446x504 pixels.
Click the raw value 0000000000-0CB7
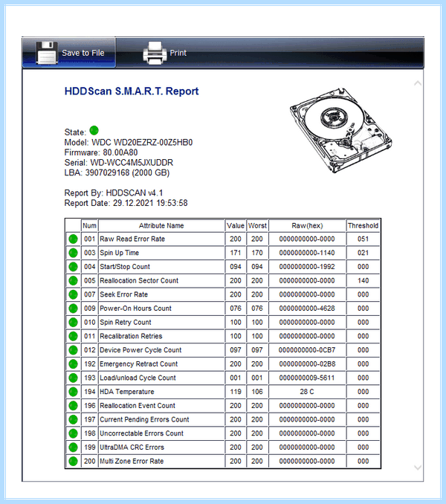(x=307, y=350)
